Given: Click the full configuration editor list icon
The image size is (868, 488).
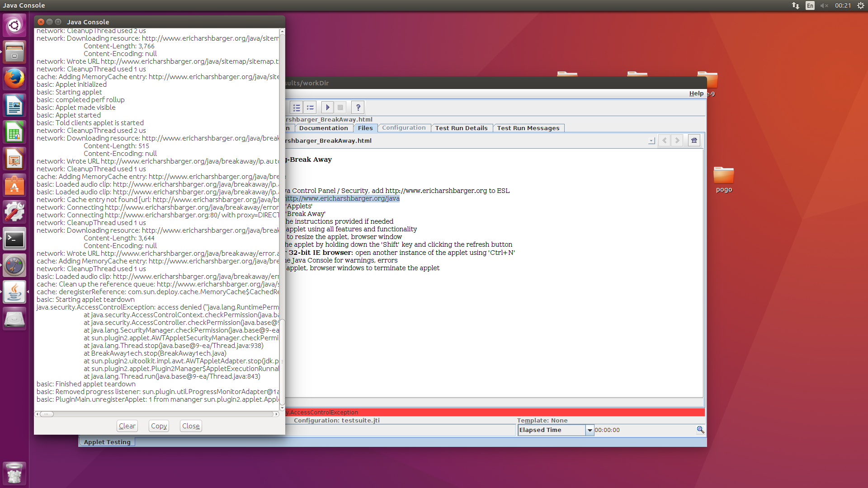Looking at the screenshot, I should pos(297,108).
